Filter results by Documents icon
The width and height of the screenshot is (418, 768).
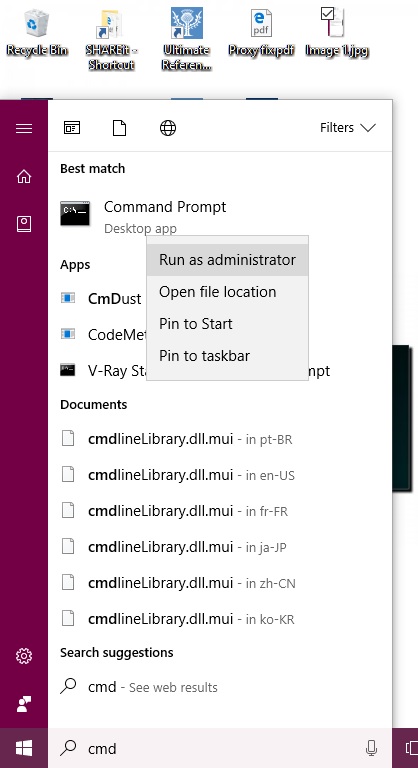coord(120,128)
